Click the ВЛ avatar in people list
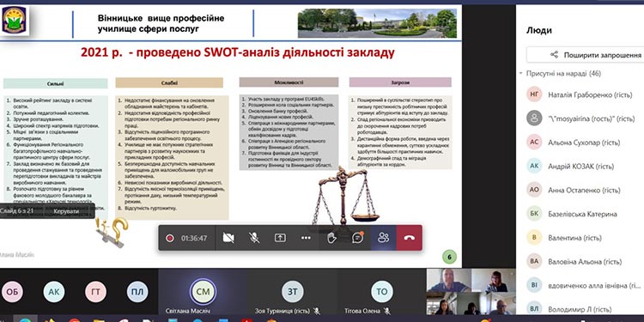The image size is (644, 322). 534,309
